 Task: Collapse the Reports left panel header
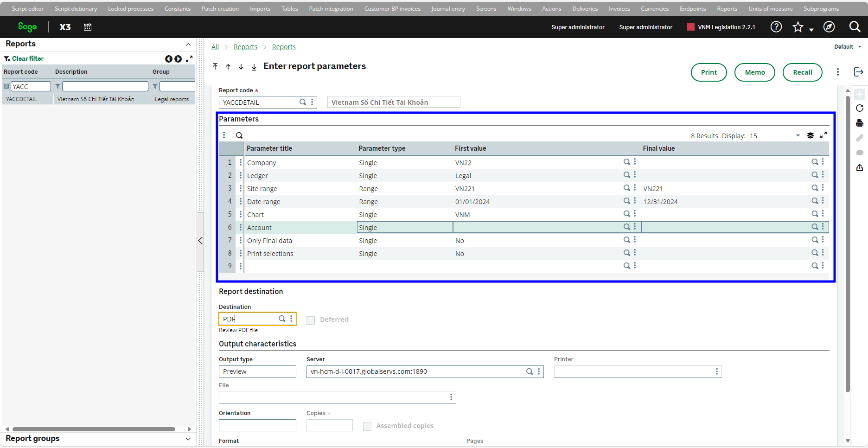coord(188,45)
